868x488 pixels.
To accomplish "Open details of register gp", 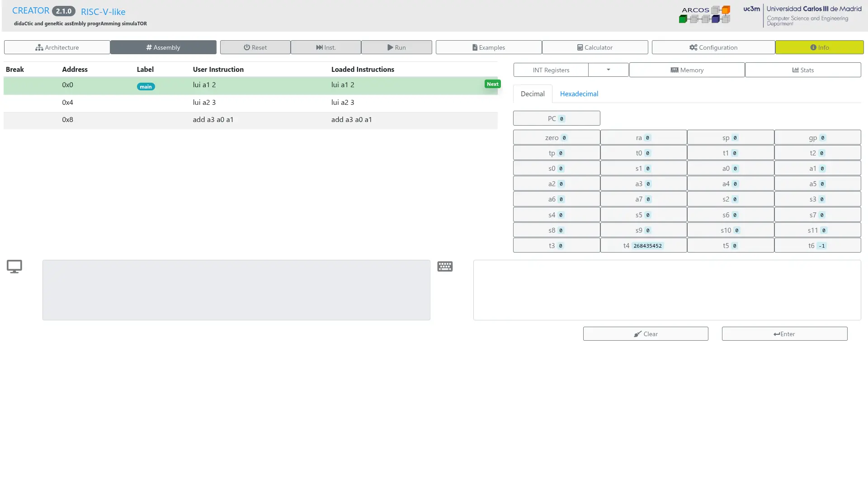I will tap(817, 137).
